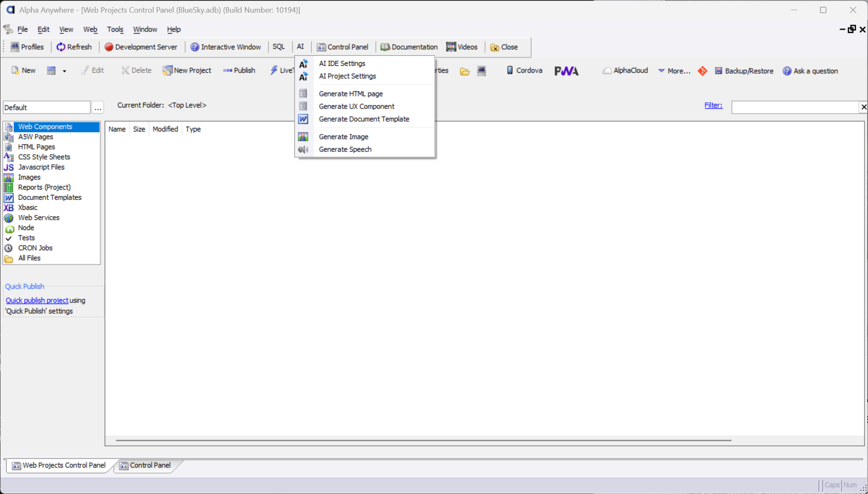Click the Close toolbar button
Screen dimensions: 868x494
[504, 47]
